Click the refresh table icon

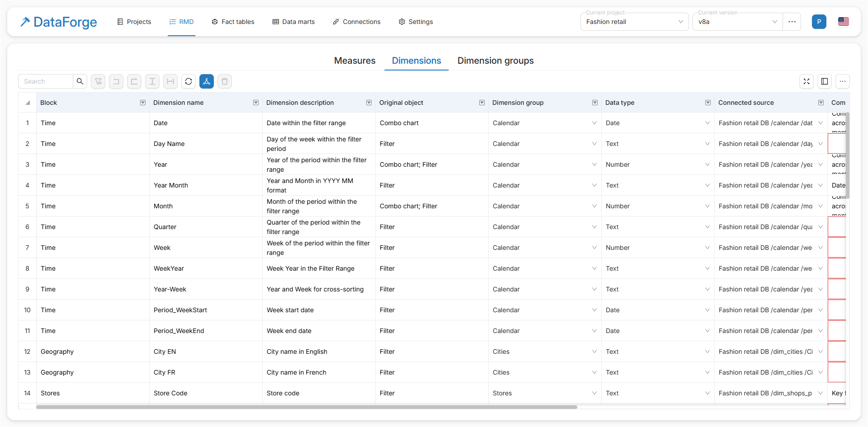189,81
